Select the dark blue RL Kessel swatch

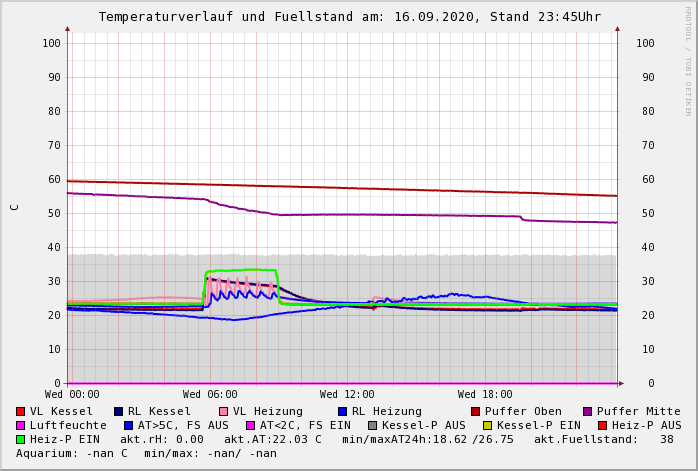[x=118, y=412]
